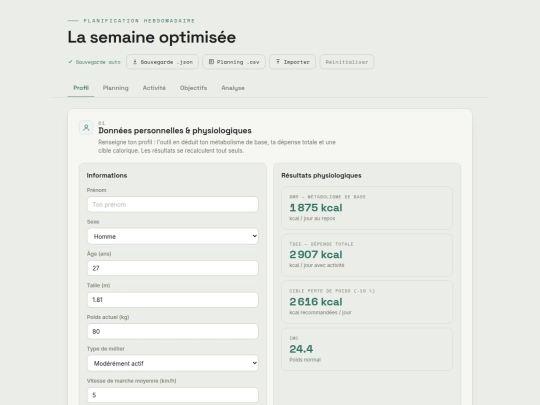Click the upload icon in Importer

(x=278, y=62)
